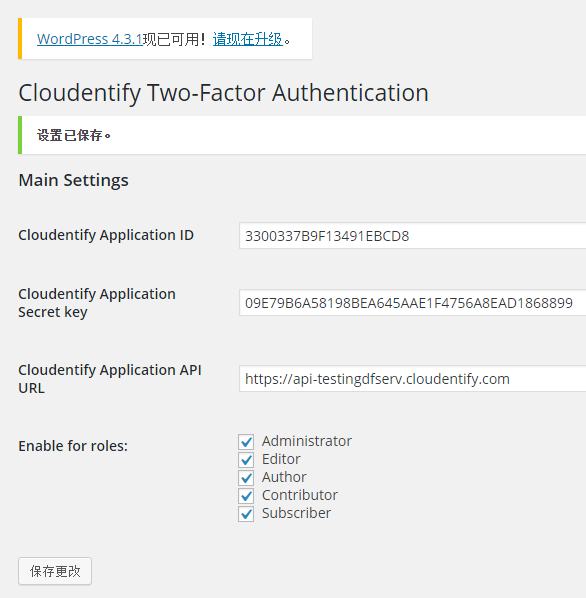586x598 pixels.
Task: Click the Contributor label text
Action: pos(300,495)
